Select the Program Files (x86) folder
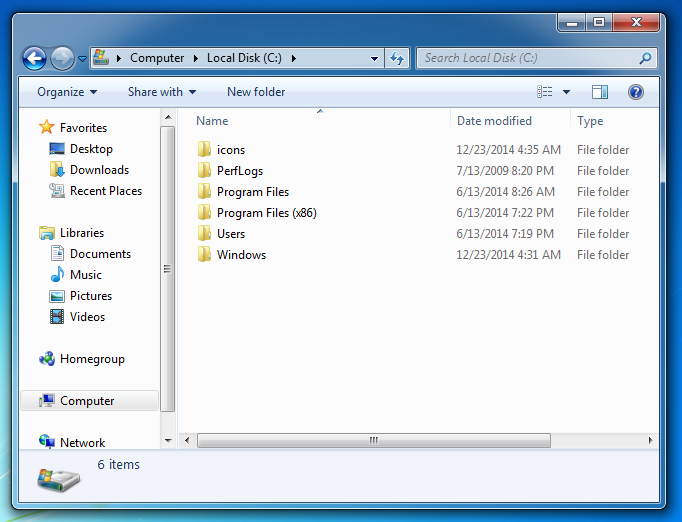 click(267, 213)
